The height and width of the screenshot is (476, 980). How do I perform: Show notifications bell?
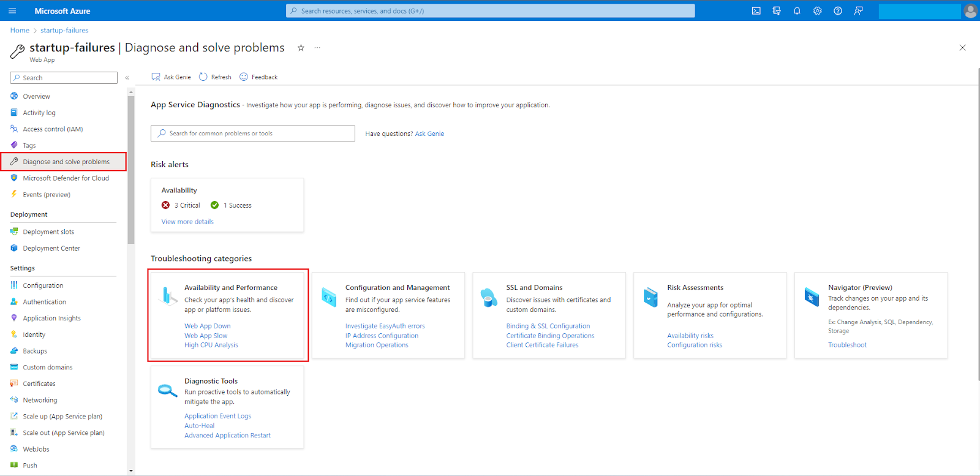pos(797,11)
